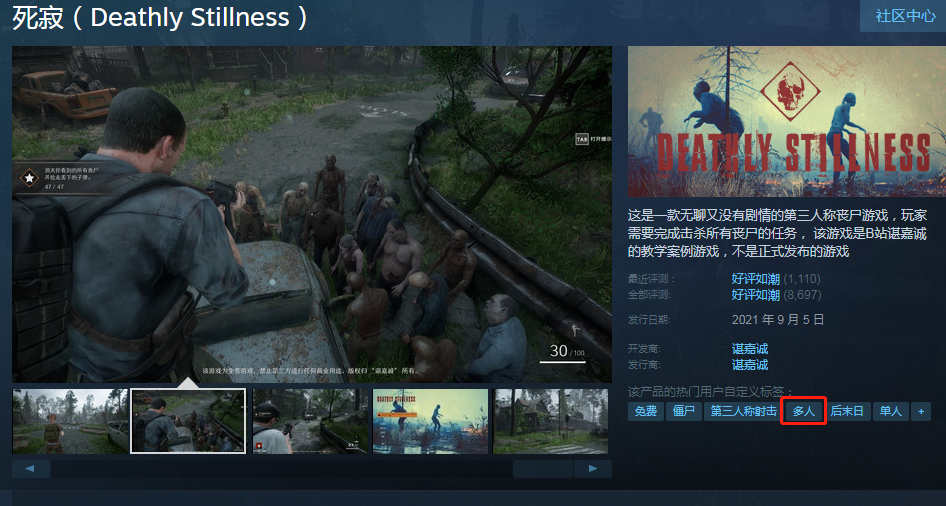Select thumbnail of man in cap aiming pistol
The height and width of the screenshot is (506, 946).
point(310,421)
